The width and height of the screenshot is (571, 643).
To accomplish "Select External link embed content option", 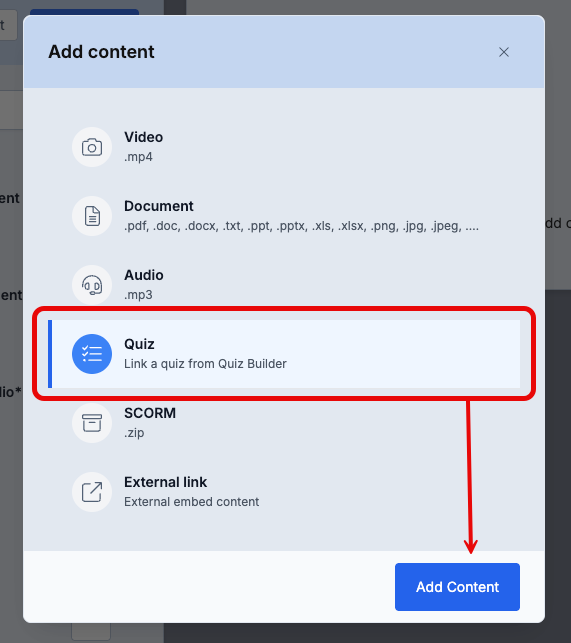I will point(284,492).
